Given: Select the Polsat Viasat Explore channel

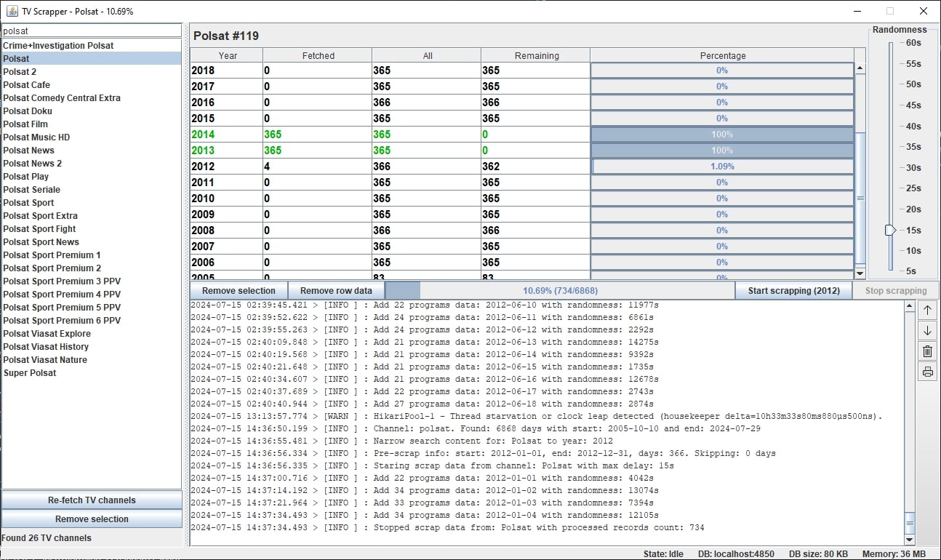Looking at the screenshot, I should coord(92,334).
